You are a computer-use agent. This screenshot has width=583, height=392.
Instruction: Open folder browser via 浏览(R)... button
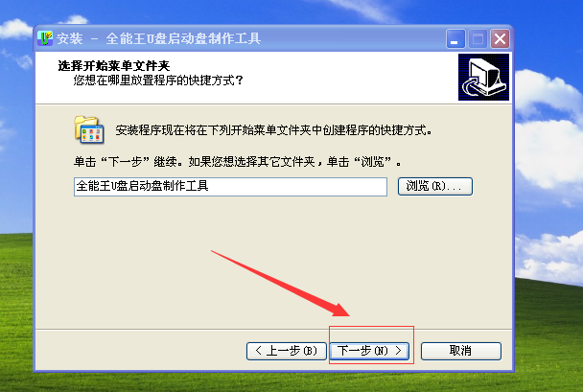[x=435, y=186]
